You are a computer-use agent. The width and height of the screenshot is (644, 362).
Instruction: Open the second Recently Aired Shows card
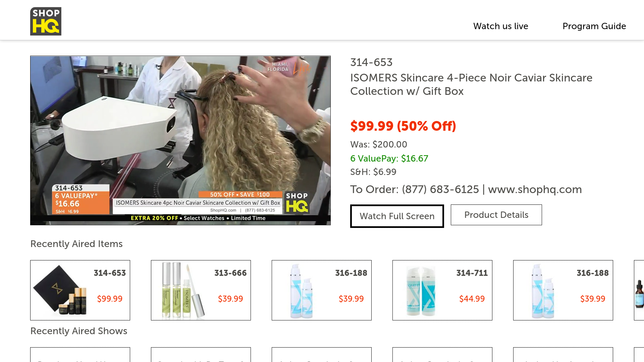point(201,355)
